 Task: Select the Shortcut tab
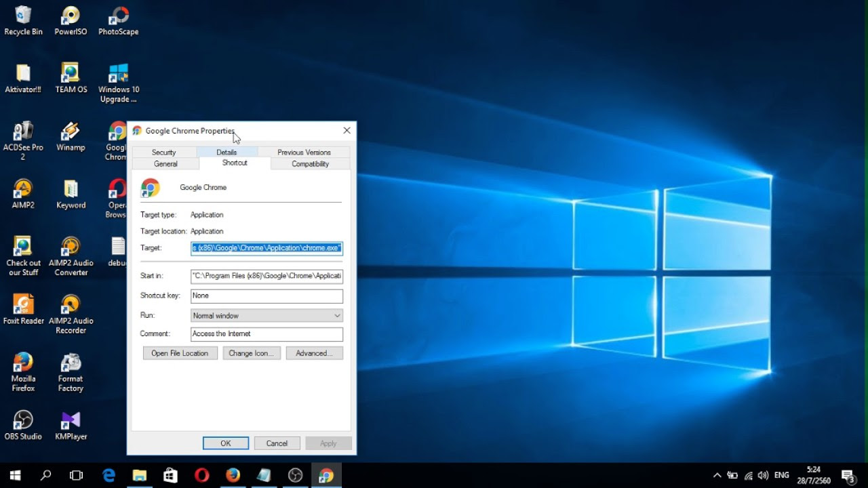[235, 163]
